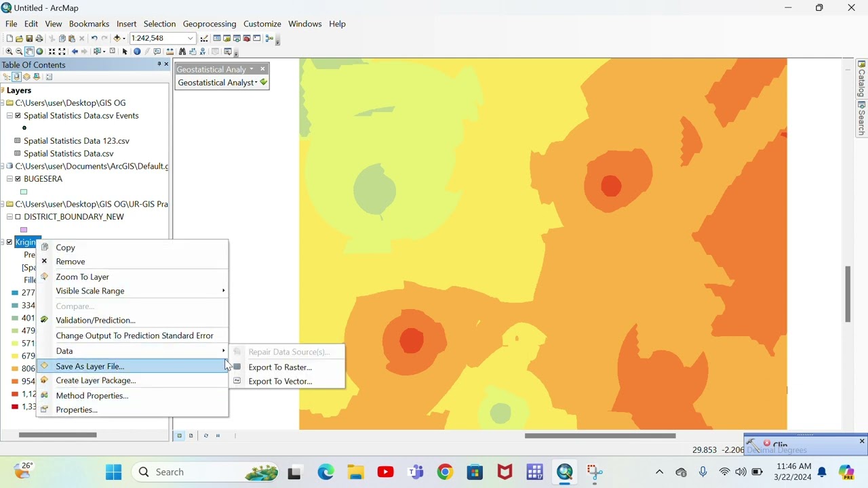Open ModelBuilder window icon
This screenshot has width=868, height=488.
tap(269, 39)
